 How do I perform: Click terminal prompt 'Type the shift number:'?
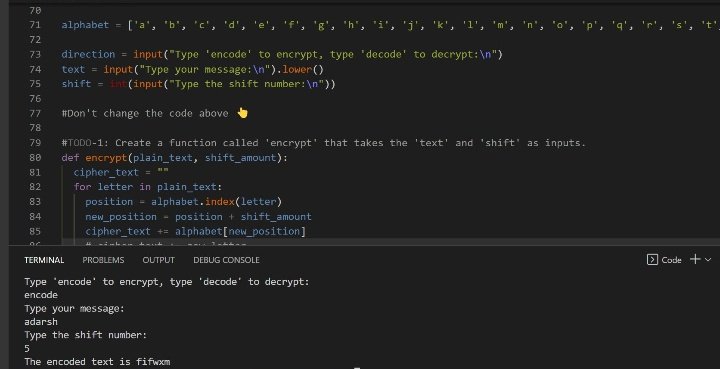(85, 335)
